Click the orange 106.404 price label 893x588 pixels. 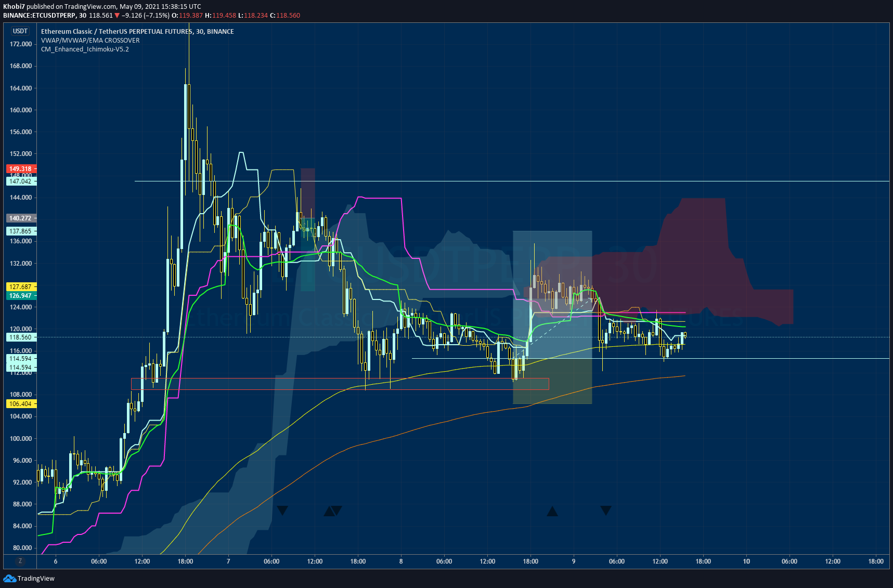[21, 403]
